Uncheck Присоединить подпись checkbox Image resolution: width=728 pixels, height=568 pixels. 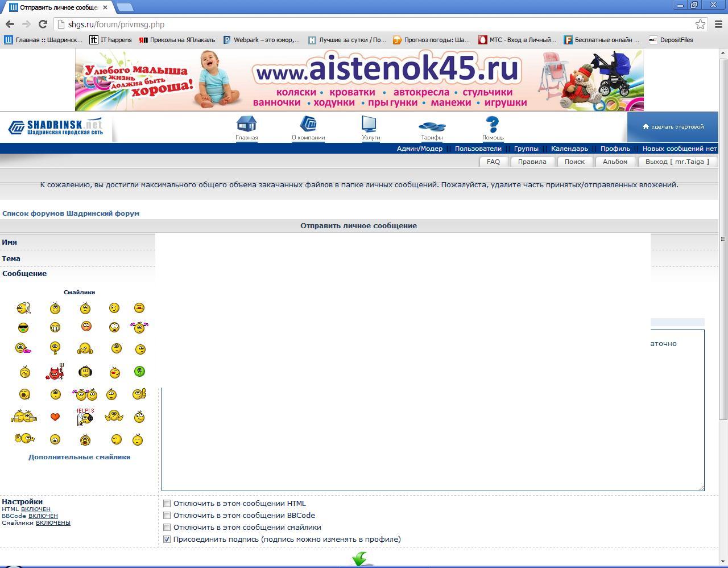pos(167,539)
